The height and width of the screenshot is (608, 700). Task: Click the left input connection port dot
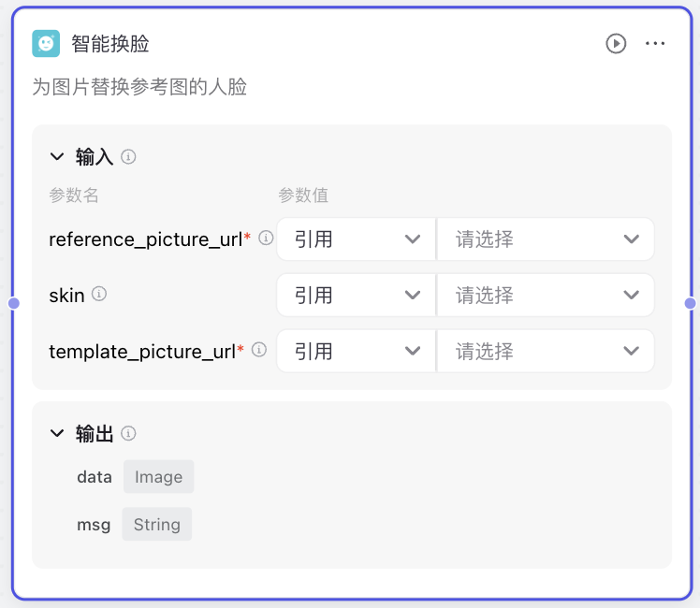coord(14,303)
